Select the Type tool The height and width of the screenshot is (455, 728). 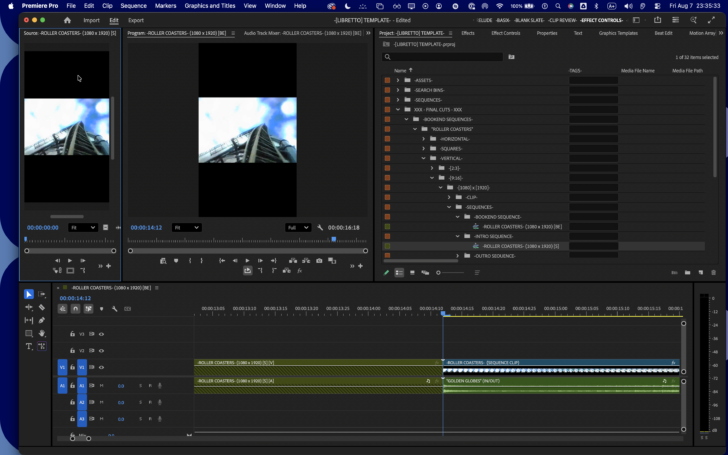tap(29, 346)
